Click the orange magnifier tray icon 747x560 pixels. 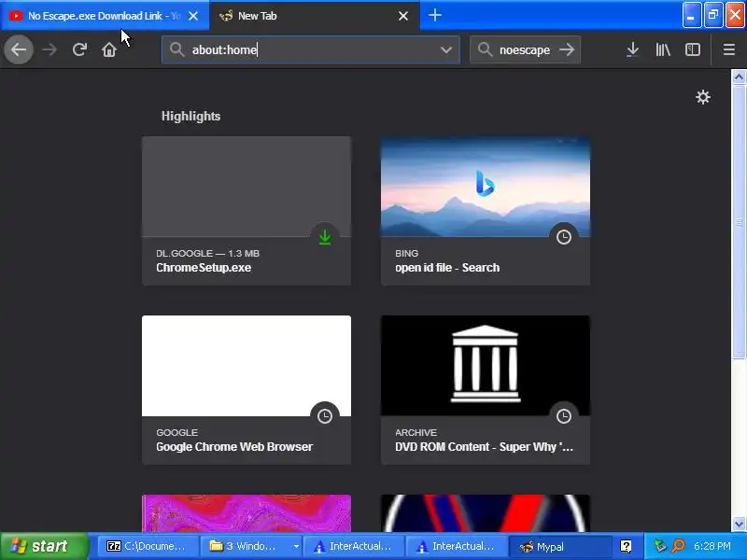pyautogui.click(x=678, y=546)
